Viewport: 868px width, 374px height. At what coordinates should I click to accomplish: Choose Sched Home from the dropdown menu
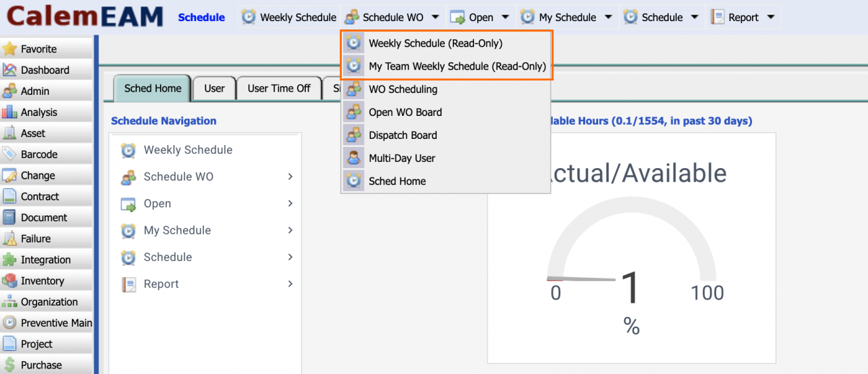coord(447,181)
